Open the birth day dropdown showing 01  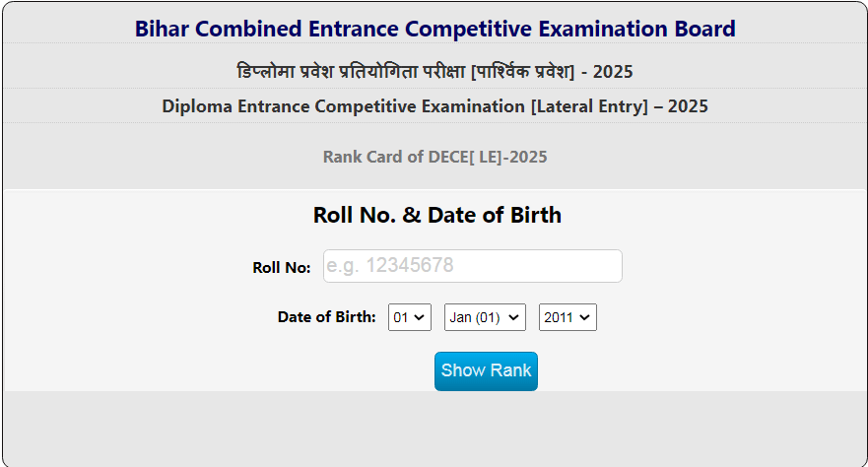point(409,317)
